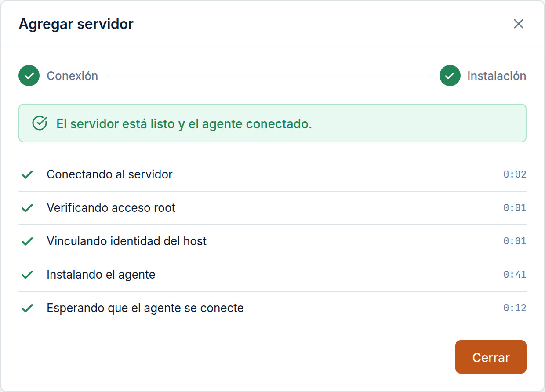Select the 'Instalando el agente' step text
Image resolution: width=545 pixels, height=392 pixels.
101,275
